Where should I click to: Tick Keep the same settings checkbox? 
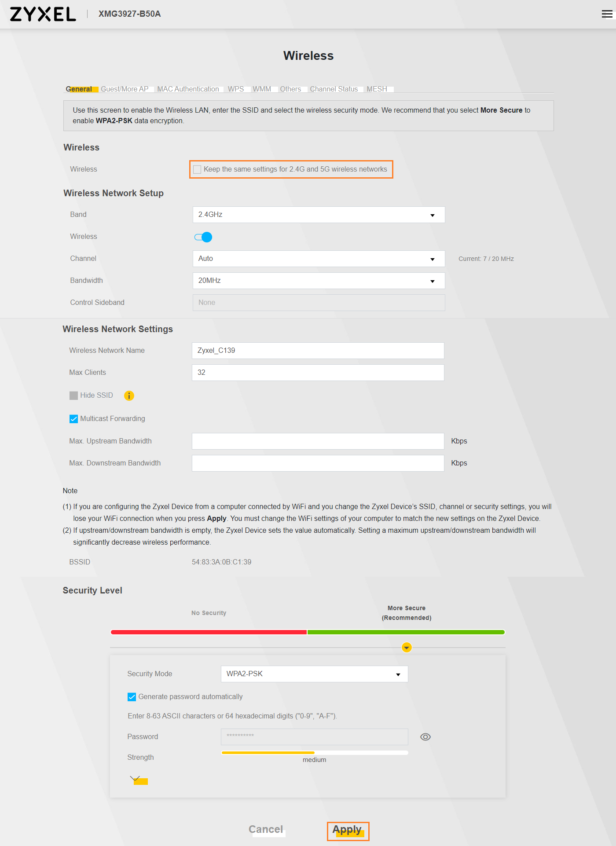coord(198,169)
